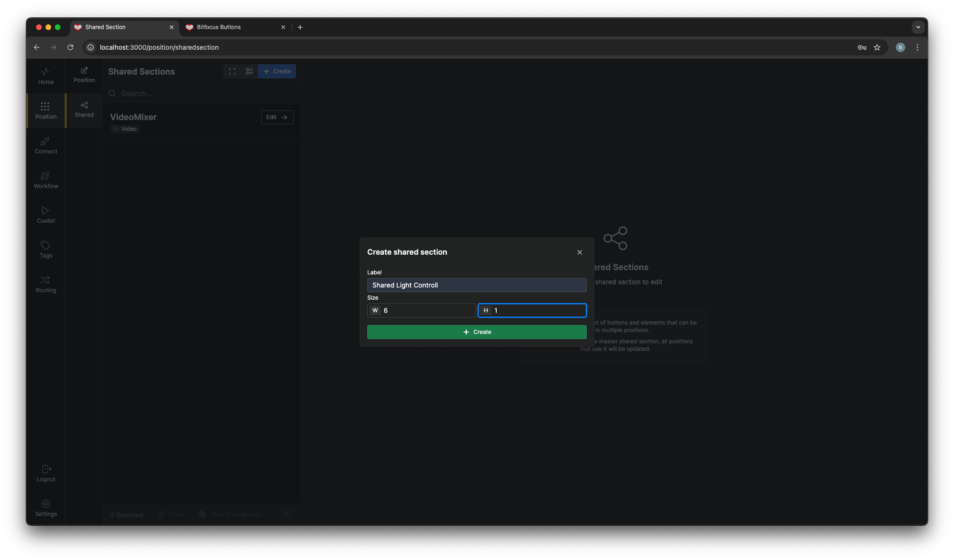Click the Delete button in bottom bar

[x=172, y=515]
